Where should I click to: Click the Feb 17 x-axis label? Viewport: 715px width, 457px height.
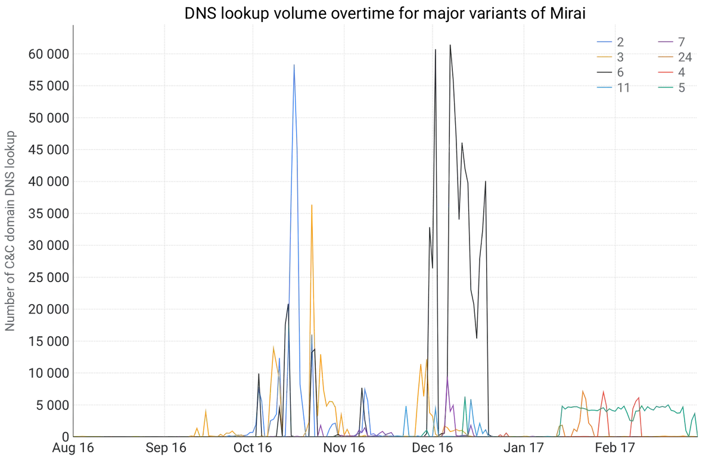(615, 448)
